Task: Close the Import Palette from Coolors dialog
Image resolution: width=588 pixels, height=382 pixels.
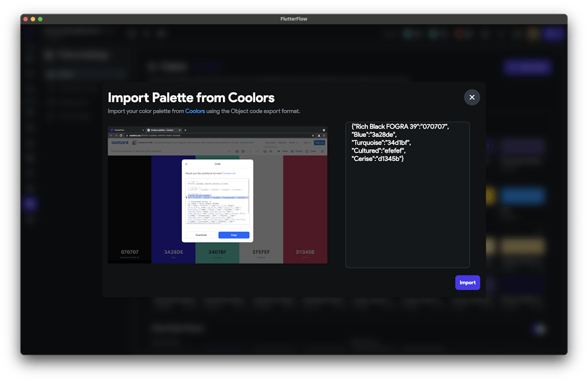Action: [472, 98]
